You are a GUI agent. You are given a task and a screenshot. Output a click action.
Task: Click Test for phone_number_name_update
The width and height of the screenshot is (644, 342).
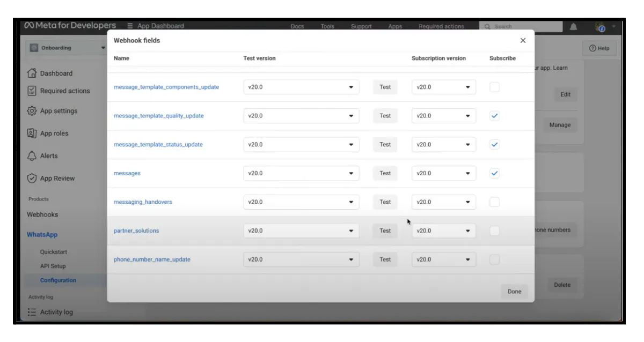[x=385, y=259]
